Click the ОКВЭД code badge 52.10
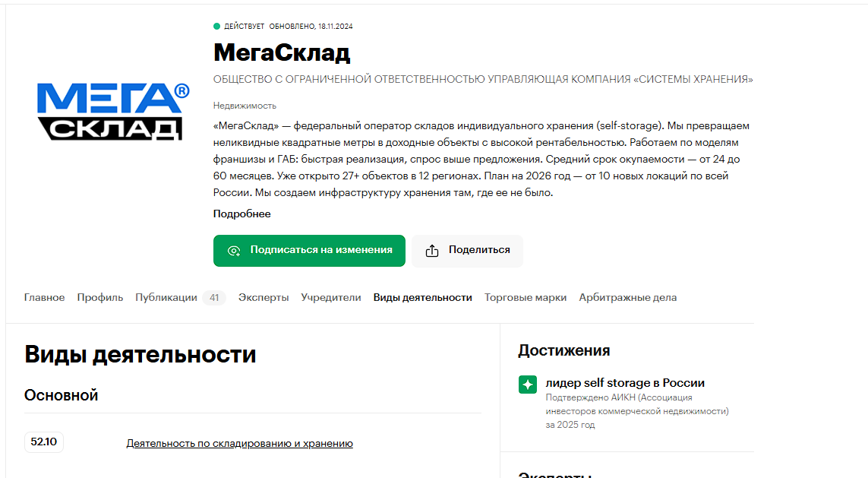 [44, 442]
